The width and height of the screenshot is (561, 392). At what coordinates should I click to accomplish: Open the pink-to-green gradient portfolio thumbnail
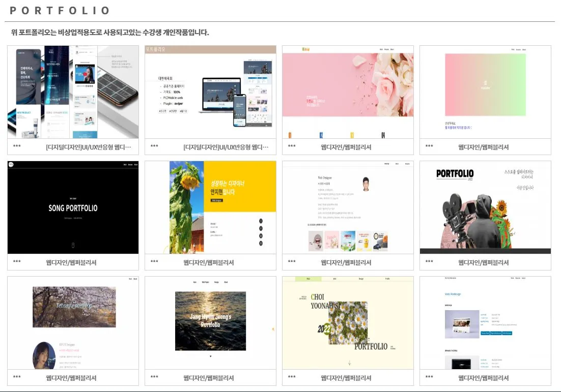tap(485, 92)
